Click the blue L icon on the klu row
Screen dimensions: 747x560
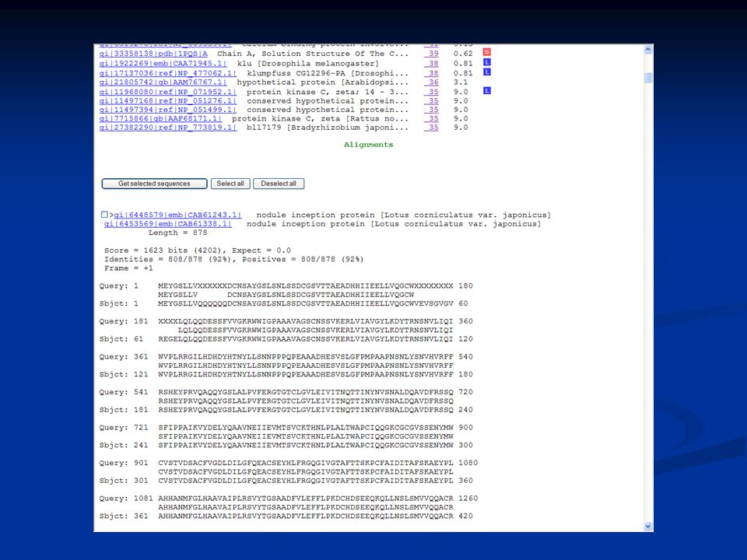click(486, 62)
